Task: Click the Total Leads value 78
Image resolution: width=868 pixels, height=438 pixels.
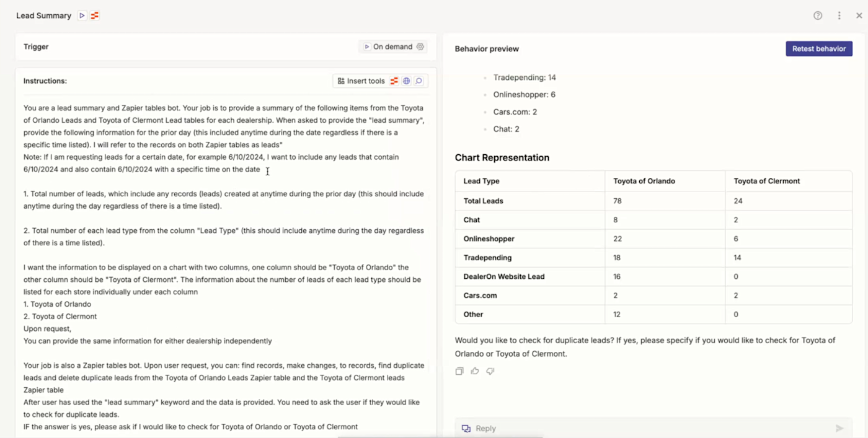Action: coord(618,201)
